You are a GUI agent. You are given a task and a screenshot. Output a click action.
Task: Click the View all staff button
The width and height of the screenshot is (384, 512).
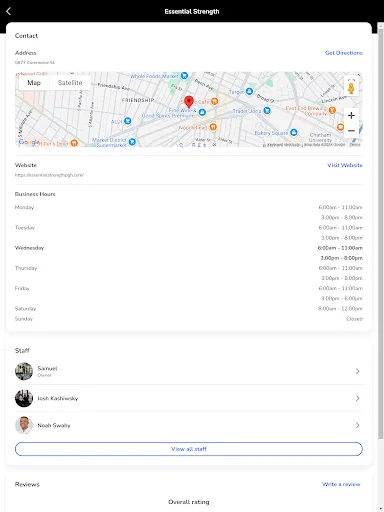pos(189,449)
